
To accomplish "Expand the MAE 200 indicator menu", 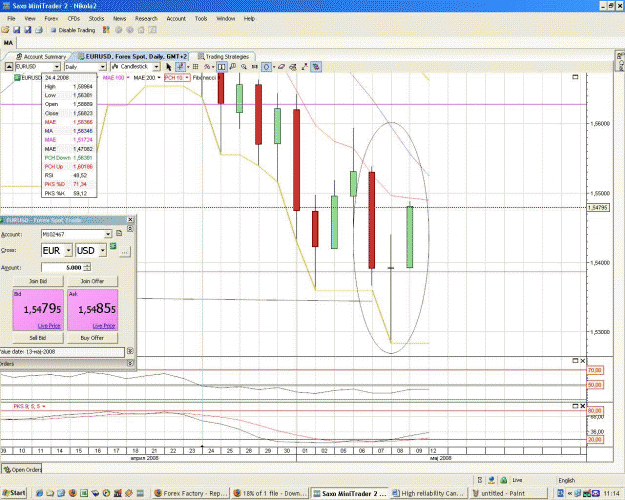I will [x=159, y=78].
